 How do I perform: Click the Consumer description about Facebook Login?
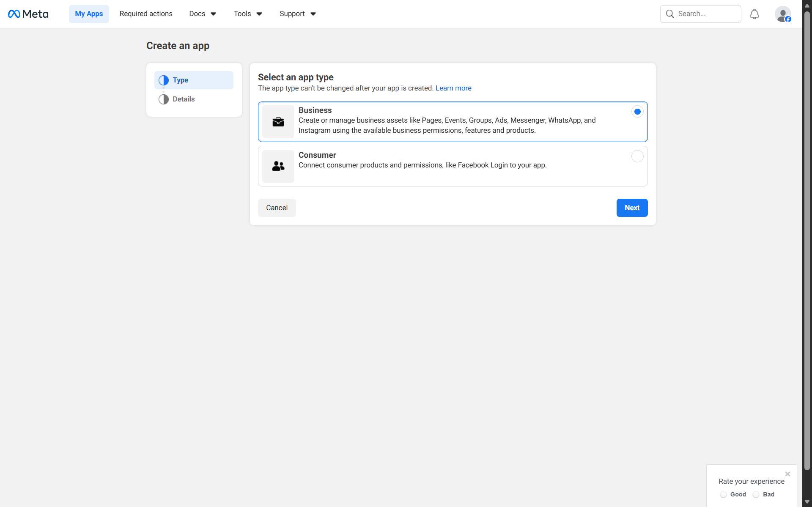click(422, 165)
